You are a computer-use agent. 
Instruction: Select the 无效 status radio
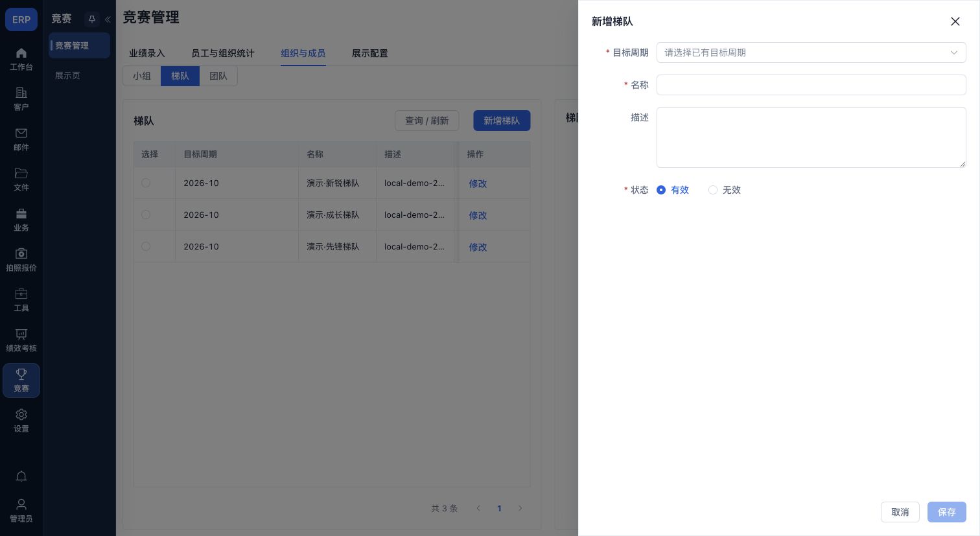(713, 190)
